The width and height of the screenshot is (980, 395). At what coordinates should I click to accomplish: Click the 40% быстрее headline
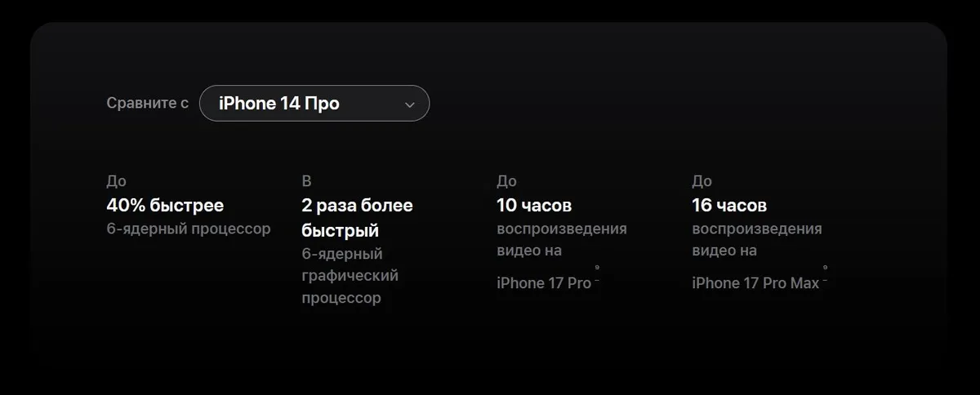click(165, 205)
